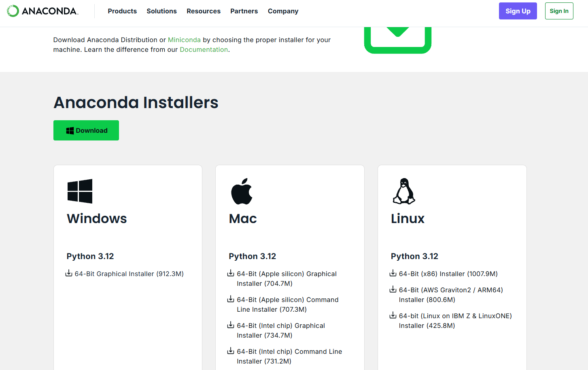Image resolution: width=588 pixels, height=370 pixels.
Task: Follow the Miniconda link
Action: [184, 40]
